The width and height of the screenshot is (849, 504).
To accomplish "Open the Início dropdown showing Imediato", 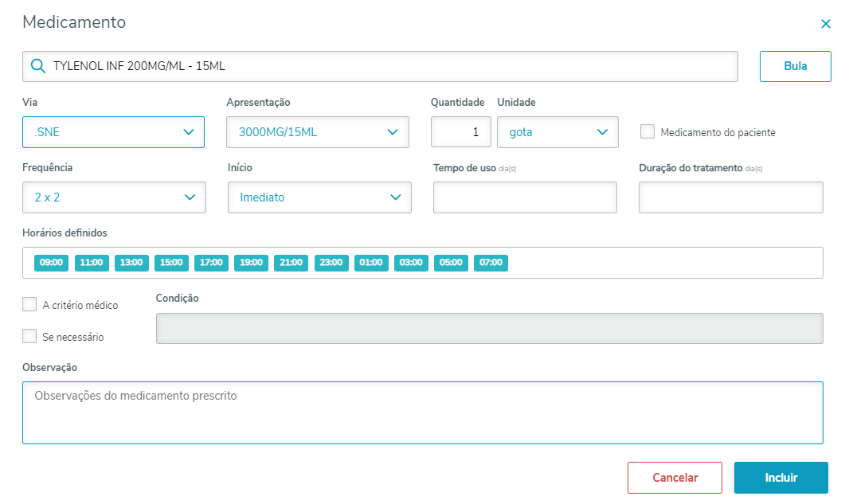I will pos(319,197).
